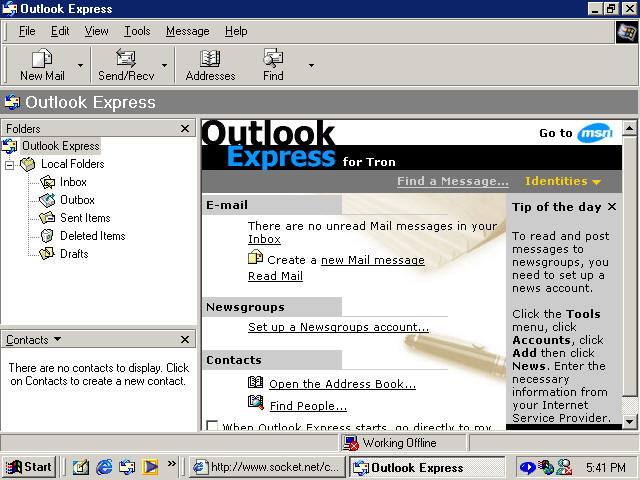640x480 pixels.
Task: Open the New Mail stationery dropdown arrow
Action: pos(80,65)
